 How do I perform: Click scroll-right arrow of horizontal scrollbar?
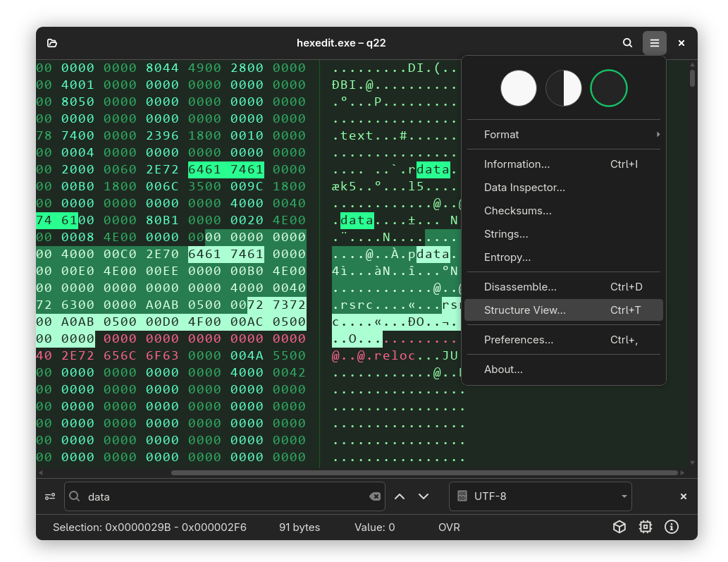pos(682,473)
